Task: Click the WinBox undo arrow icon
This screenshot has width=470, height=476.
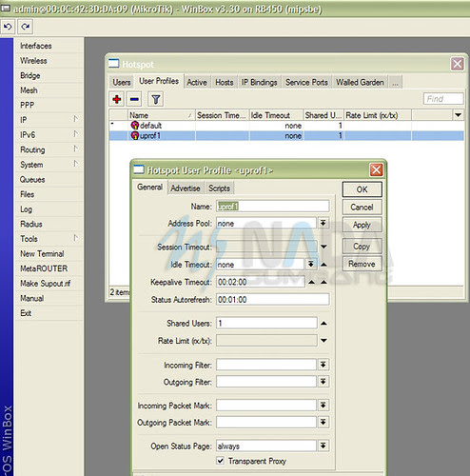Action: point(8,27)
